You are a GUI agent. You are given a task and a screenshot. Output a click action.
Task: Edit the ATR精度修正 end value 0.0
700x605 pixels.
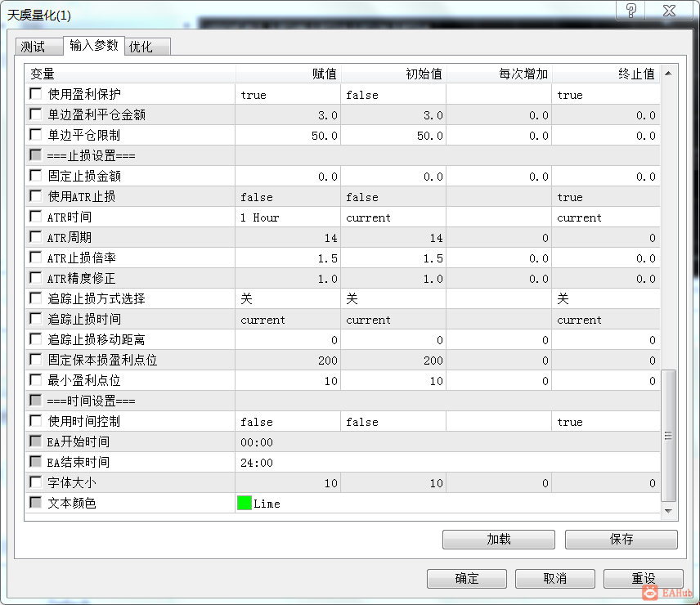point(606,279)
